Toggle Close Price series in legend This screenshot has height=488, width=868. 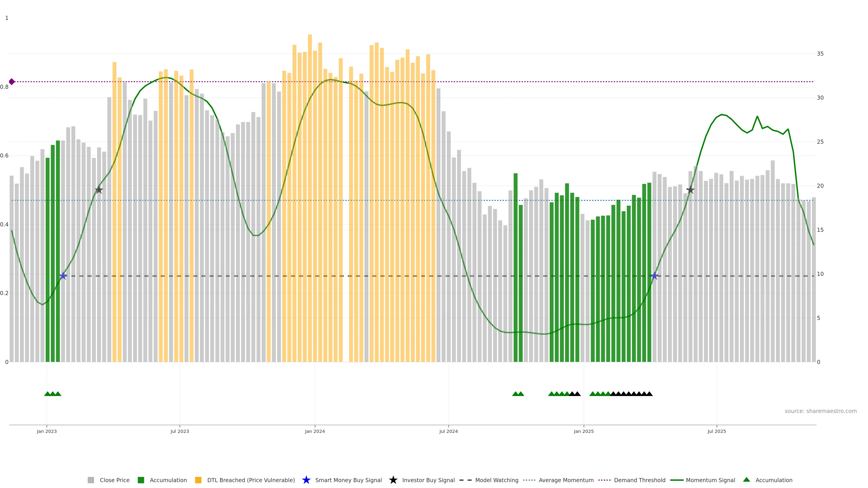pyautogui.click(x=114, y=480)
